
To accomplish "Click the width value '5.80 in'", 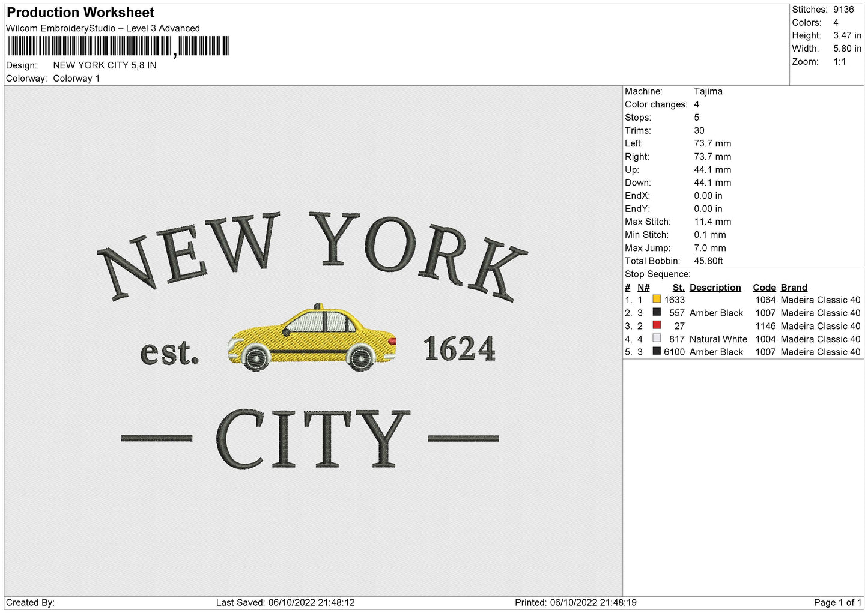I will click(847, 49).
